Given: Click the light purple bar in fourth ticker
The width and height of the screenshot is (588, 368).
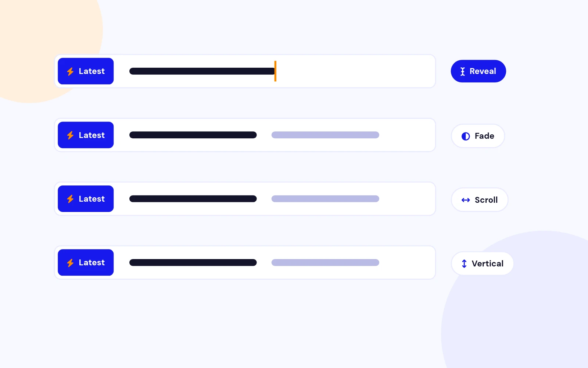Looking at the screenshot, I should pyautogui.click(x=325, y=262).
